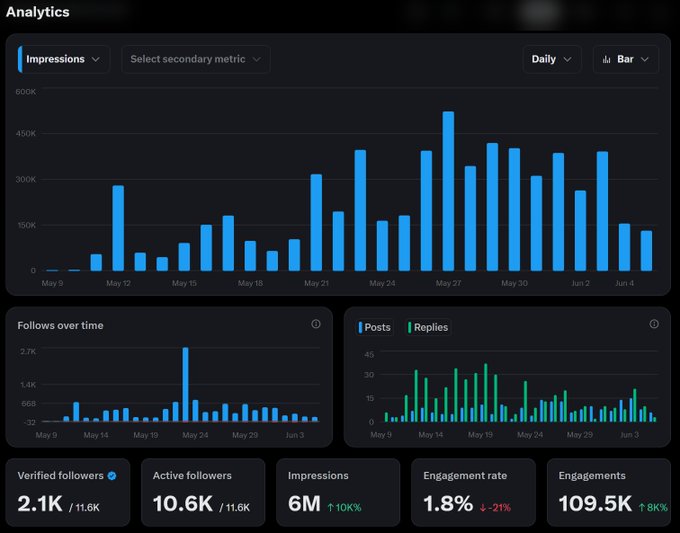Click the 6M impressions value
680x533 pixels.
tap(304, 504)
